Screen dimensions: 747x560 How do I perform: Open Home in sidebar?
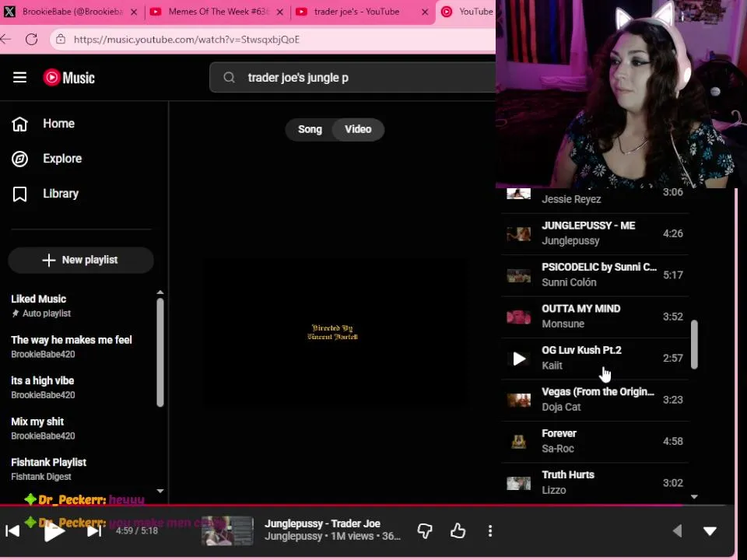tap(58, 124)
